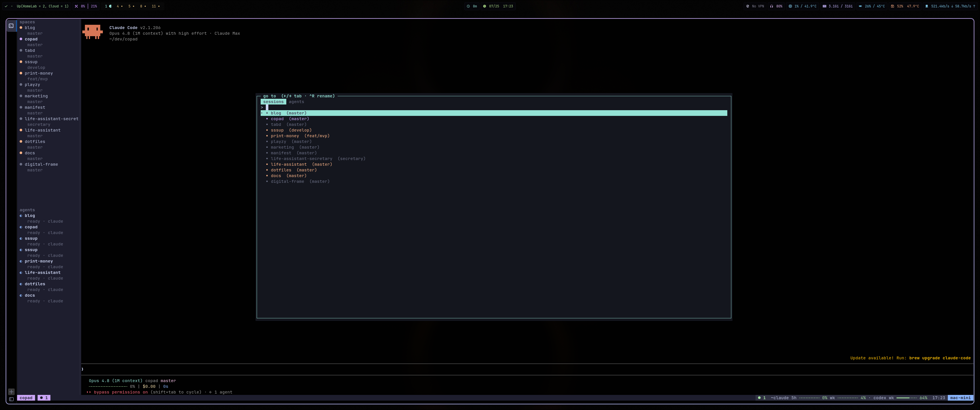The width and height of the screenshot is (980, 410).
Task: Select the sessions tab in go to dialog
Action: tap(273, 102)
